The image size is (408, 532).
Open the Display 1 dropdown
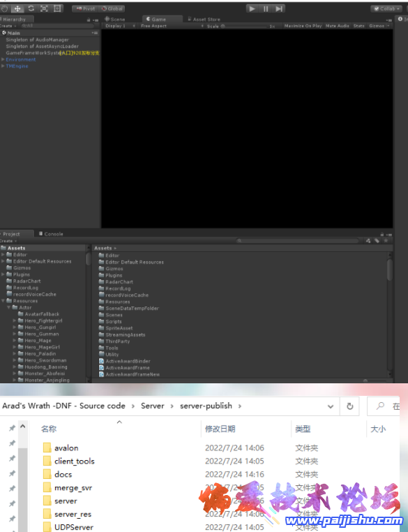tap(120, 26)
